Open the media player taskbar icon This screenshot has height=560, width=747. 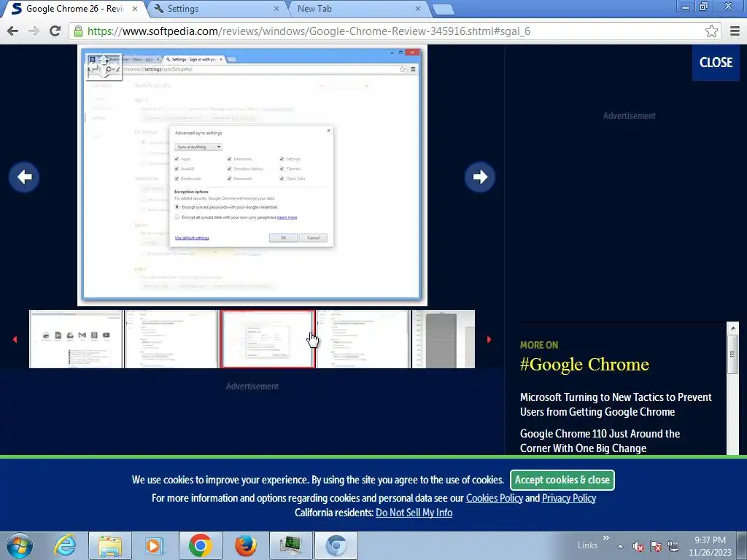point(154,545)
